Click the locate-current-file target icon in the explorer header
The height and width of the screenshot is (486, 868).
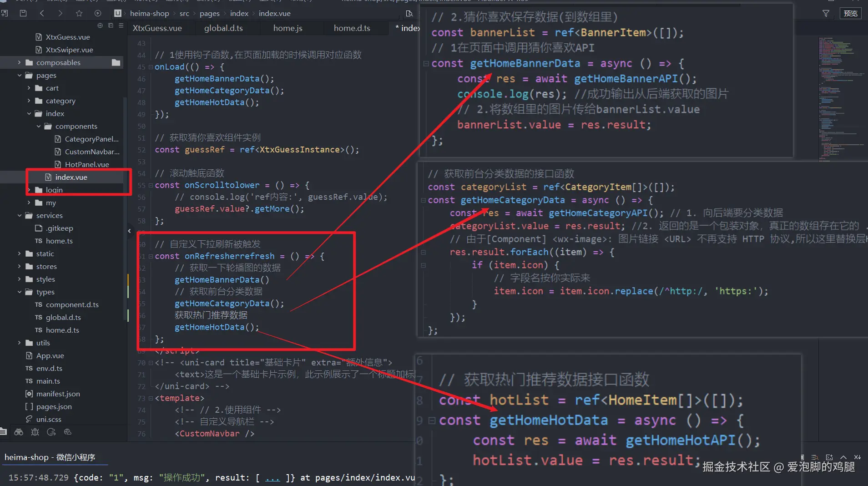coord(100,25)
